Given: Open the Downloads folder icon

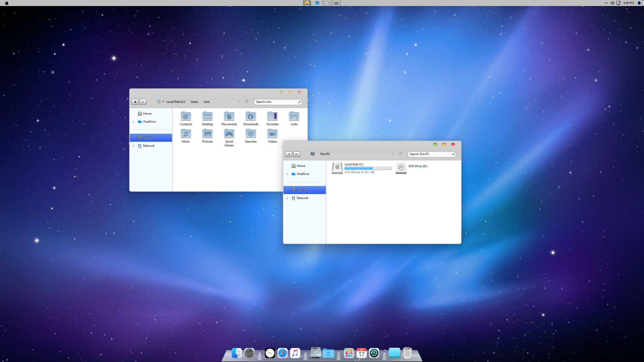Looking at the screenshot, I should [251, 117].
